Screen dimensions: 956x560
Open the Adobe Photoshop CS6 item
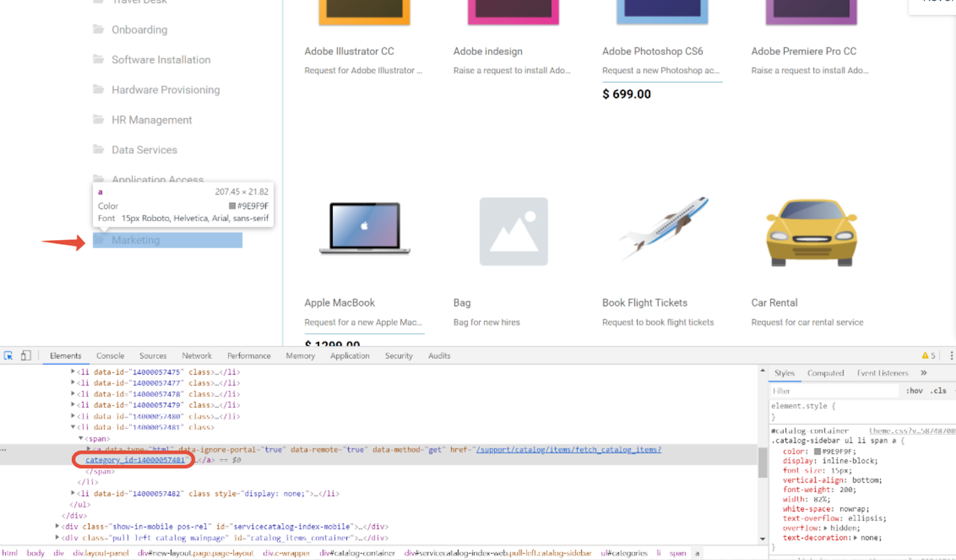coord(652,51)
